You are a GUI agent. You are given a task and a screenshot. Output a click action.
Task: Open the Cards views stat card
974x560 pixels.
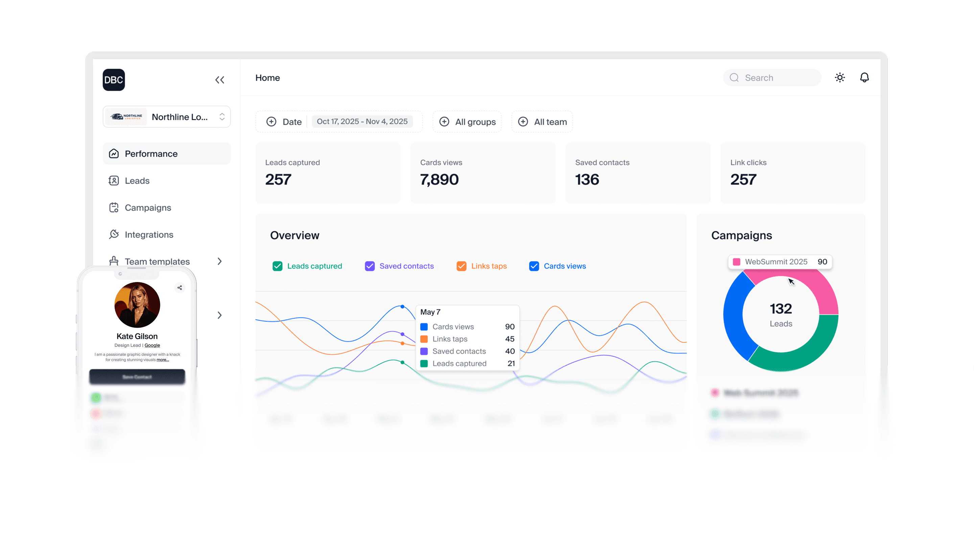483,173
